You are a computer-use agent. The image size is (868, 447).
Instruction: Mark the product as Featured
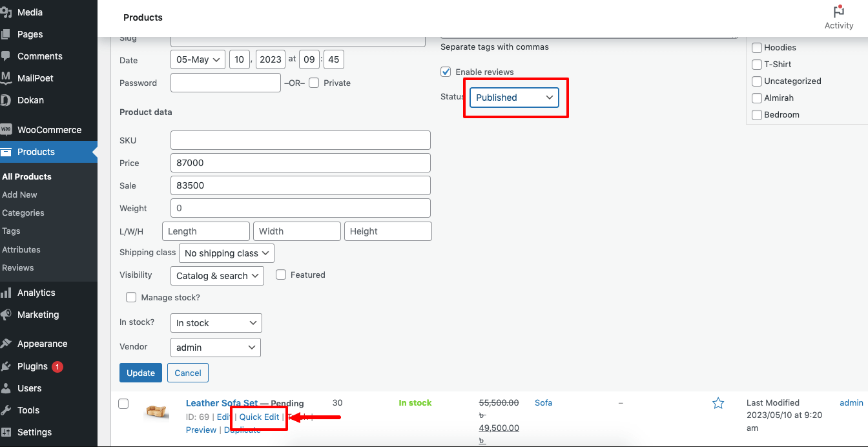[281, 275]
